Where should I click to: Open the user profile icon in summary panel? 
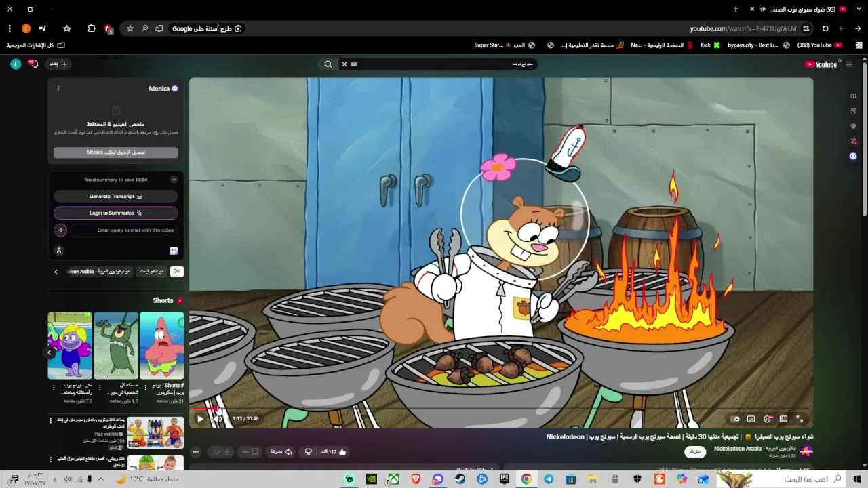[59, 251]
